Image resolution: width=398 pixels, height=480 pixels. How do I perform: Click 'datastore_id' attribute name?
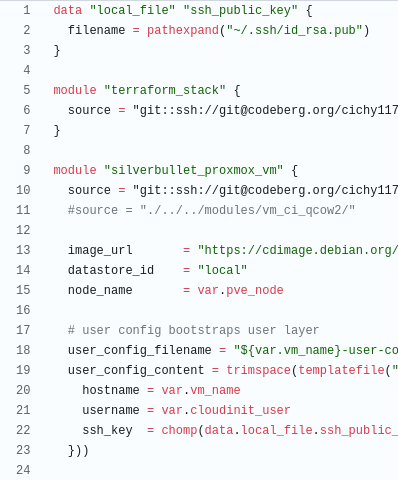[x=111, y=270]
